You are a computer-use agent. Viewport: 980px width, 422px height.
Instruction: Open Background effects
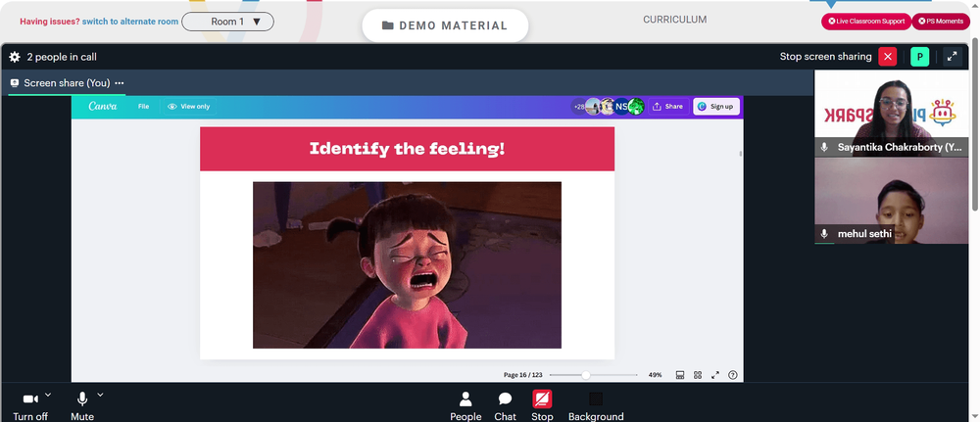click(x=596, y=406)
